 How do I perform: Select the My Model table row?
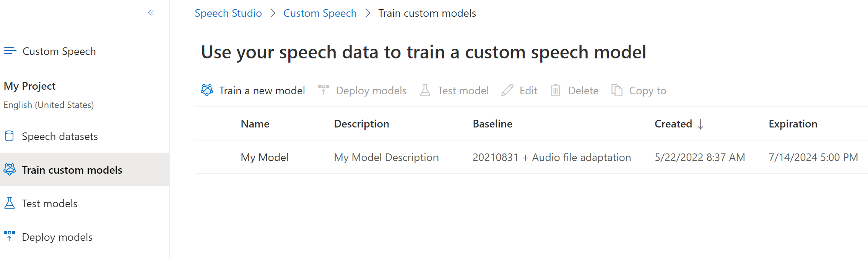(265, 157)
